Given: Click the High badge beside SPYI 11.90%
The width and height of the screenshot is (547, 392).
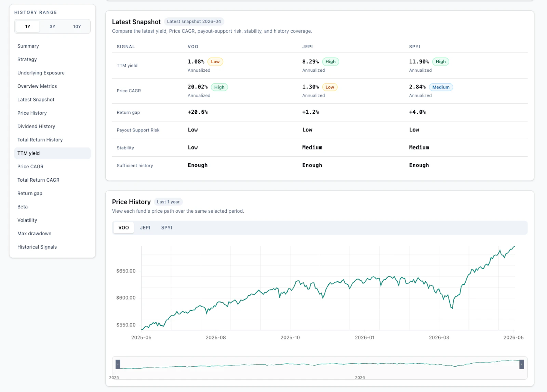Looking at the screenshot, I should pyautogui.click(x=441, y=62).
